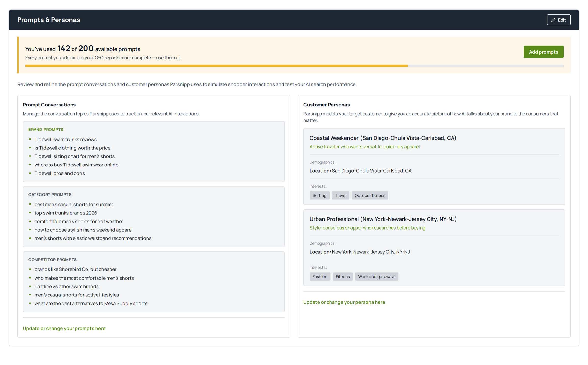588x365 pixels.
Task: Click the CATEGORY PROMPTS heading
Action: [x=50, y=194]
